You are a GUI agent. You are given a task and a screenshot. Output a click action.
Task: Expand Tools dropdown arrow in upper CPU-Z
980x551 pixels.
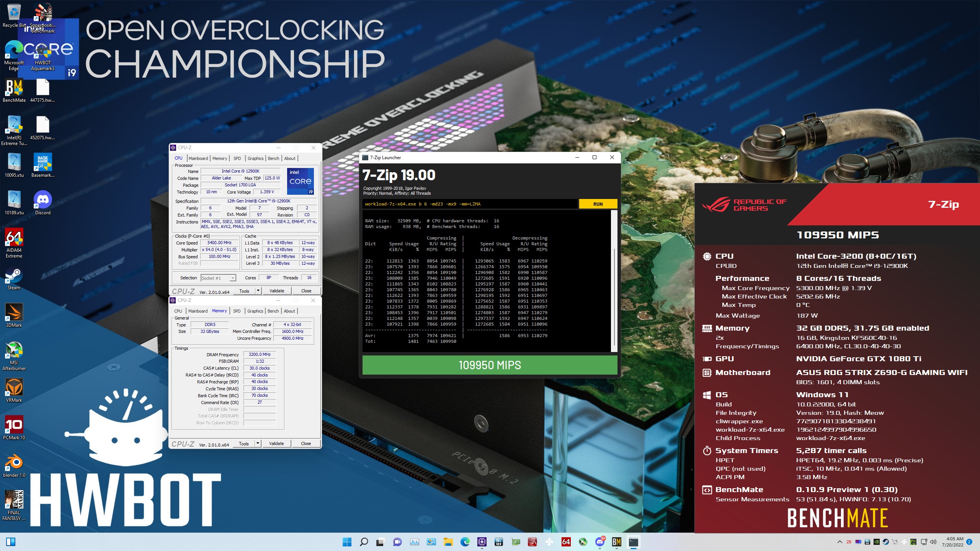[258, 291]
